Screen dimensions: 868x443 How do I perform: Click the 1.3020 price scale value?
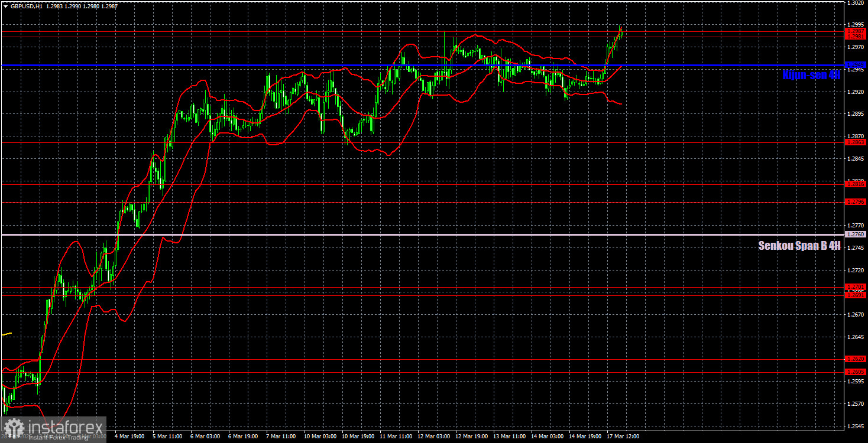pos(856,2)
